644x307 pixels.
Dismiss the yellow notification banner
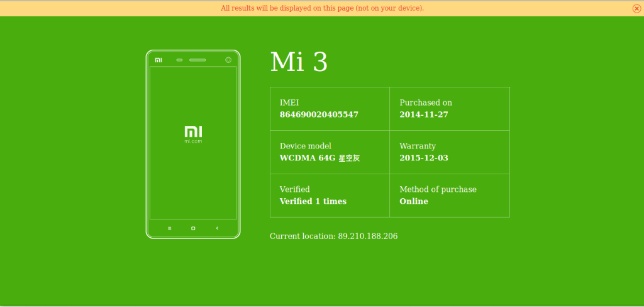pyautogui.click(x=636, y=9)
